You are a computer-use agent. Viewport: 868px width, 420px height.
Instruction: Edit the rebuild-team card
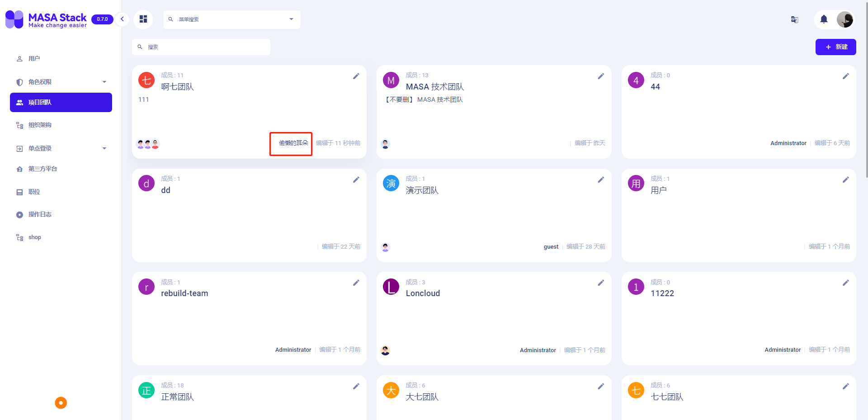tap(356, 283)
